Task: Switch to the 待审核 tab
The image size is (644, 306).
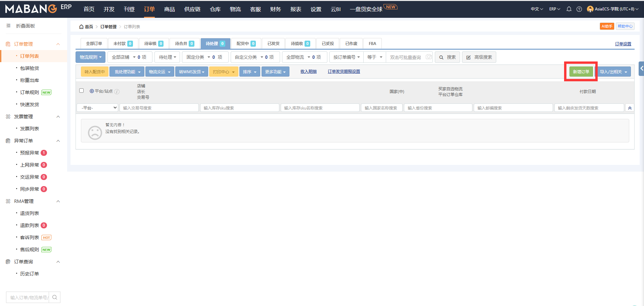Action: point(153,44)
